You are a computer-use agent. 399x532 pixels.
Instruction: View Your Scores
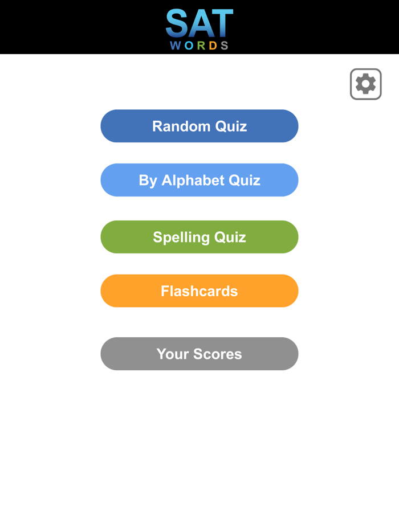click(199, 354)
